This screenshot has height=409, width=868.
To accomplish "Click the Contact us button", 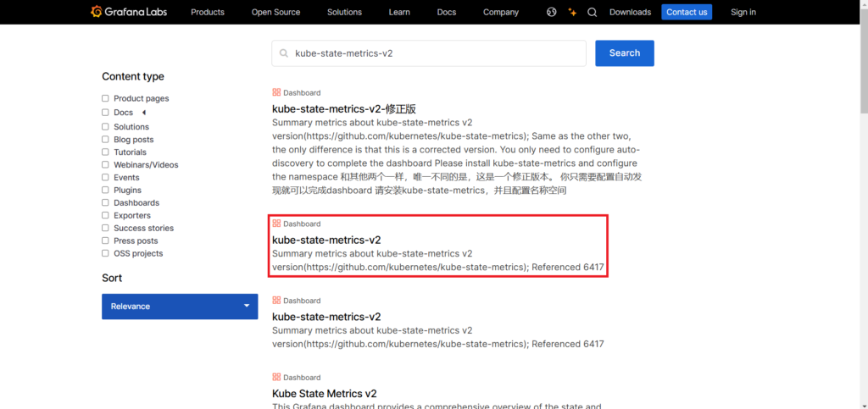I will click(687, 12).
